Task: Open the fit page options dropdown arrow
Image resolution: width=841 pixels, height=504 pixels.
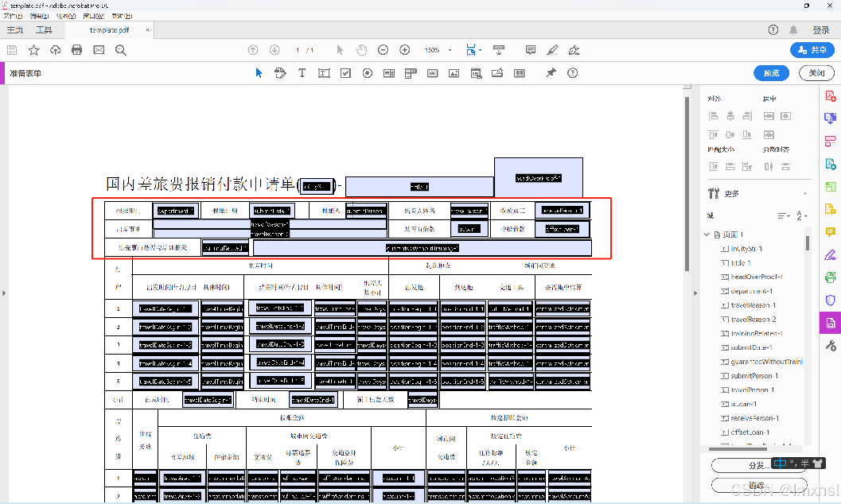Action: (x=480, y=50)
